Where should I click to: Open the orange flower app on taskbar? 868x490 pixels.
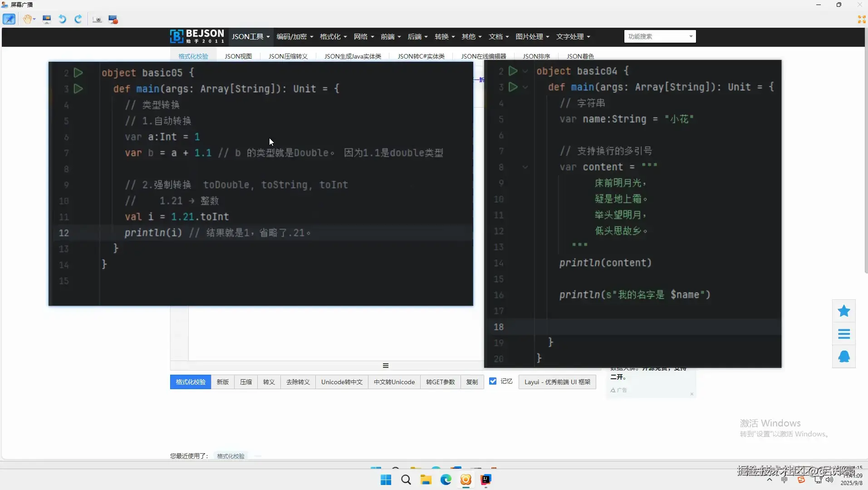(x=466, y=480)
